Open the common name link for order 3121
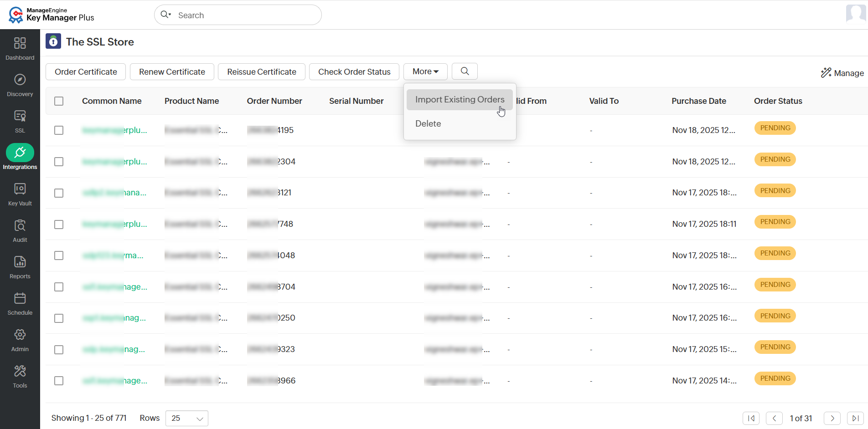This screenshot has height=429, width=868. tap(114, 193)
